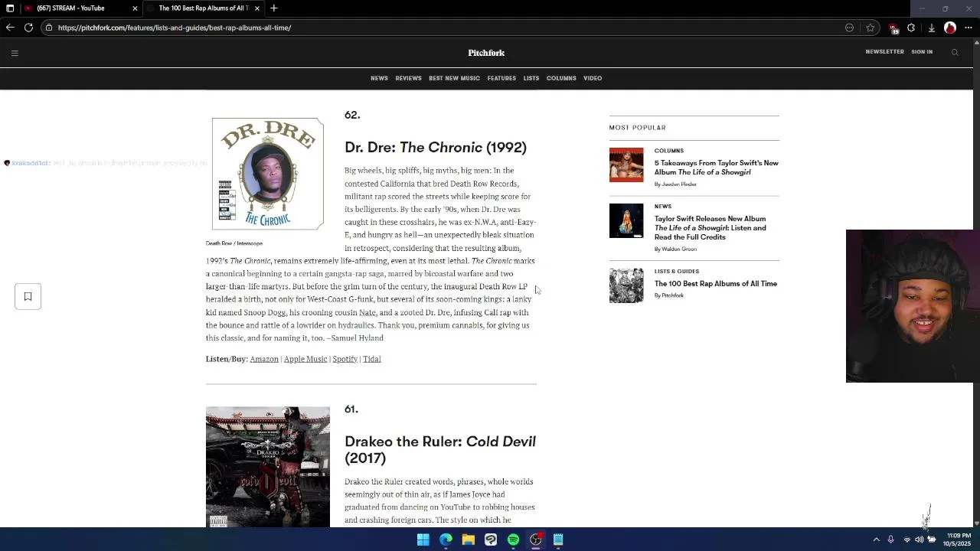Open the browser profile avatar

950,28
